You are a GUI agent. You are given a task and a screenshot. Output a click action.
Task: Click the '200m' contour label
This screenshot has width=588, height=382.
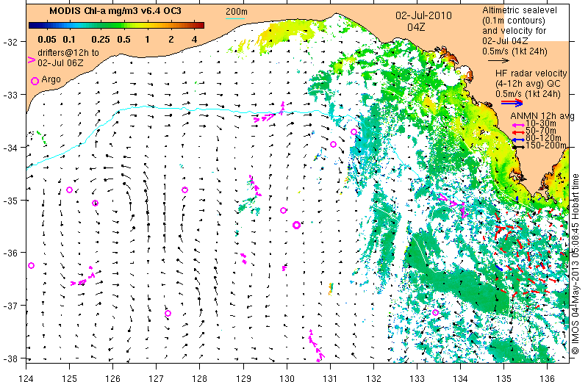click(x=236, y=12)
